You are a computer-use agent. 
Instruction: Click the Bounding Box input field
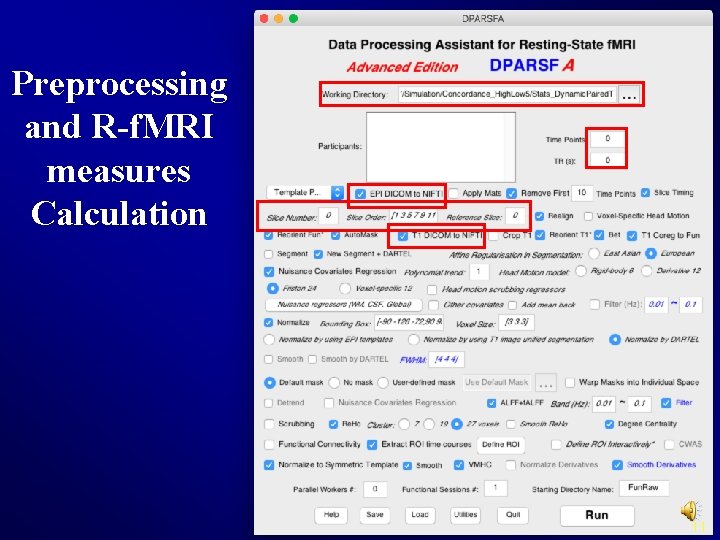tap(409, 322)
